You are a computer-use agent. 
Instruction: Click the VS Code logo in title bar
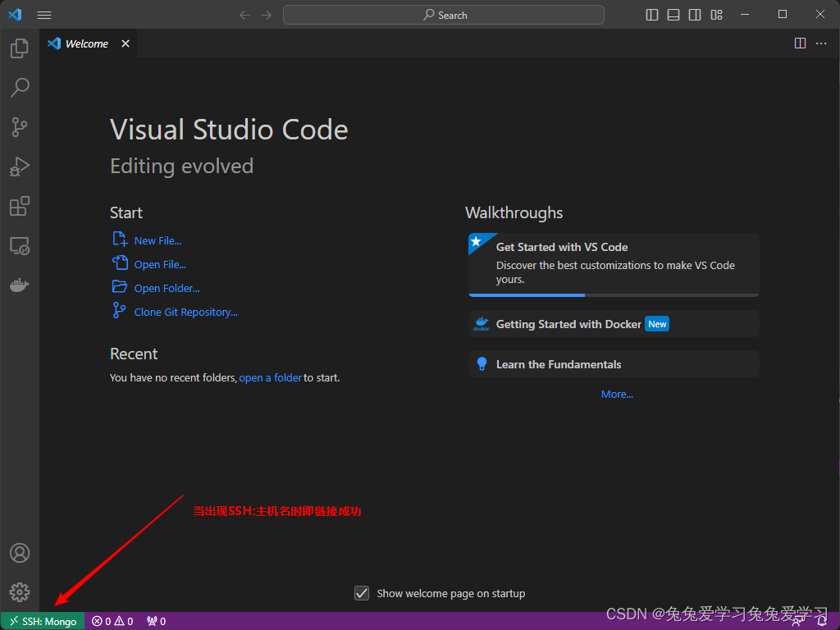tap(15, 15)
